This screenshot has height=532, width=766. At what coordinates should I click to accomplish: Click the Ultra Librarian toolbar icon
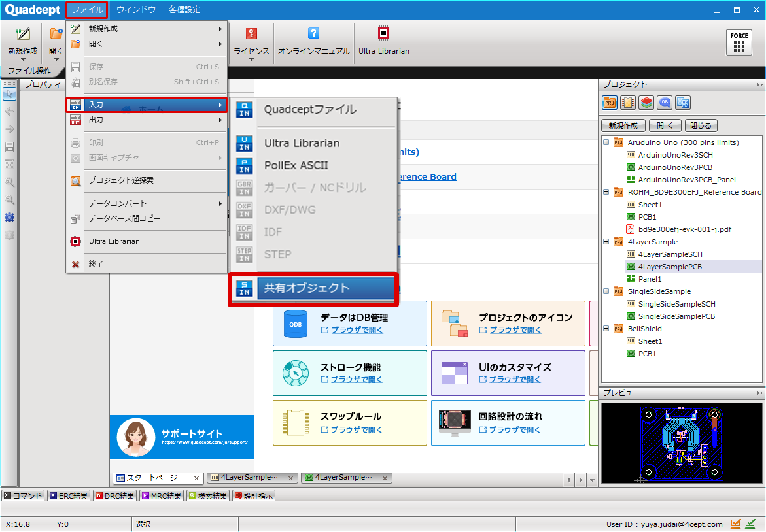tap(383, 33)
